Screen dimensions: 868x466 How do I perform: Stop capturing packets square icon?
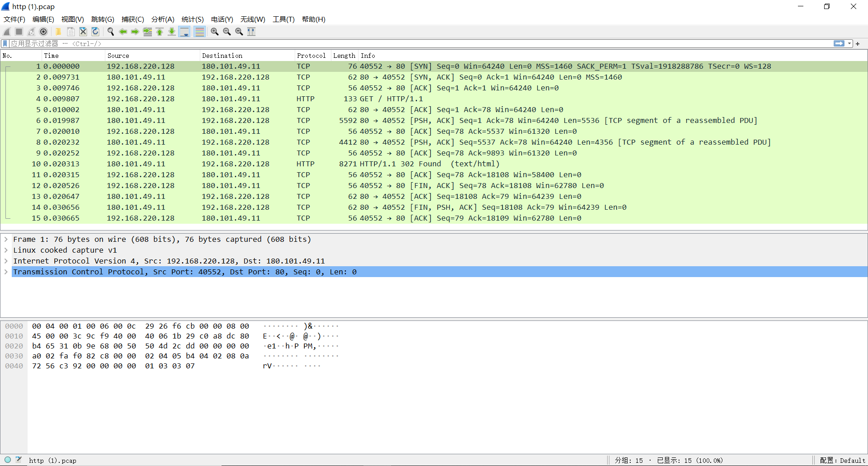tap(19, 32)
